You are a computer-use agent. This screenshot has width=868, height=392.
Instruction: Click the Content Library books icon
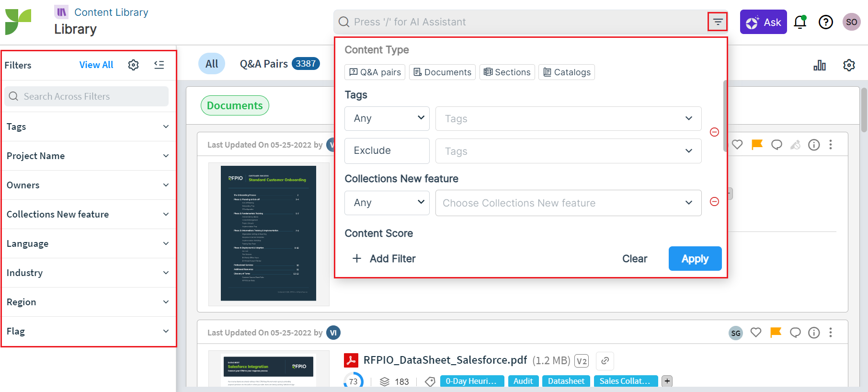pos(61,12)
